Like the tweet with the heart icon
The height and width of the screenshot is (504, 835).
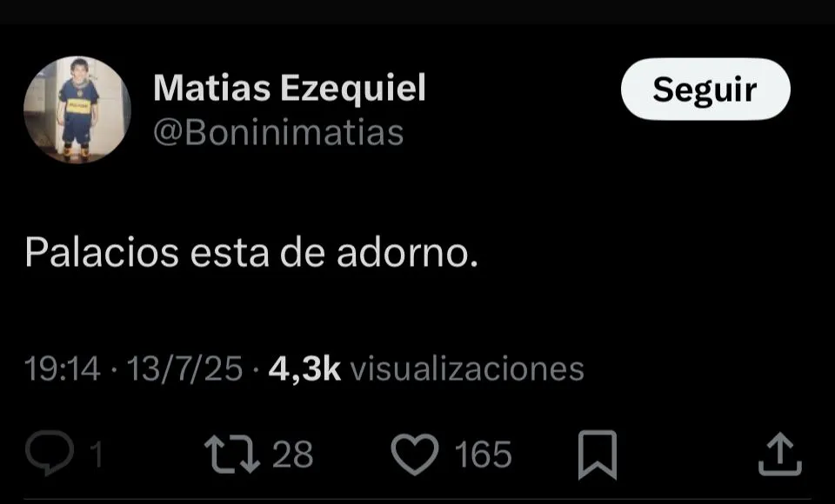click(x=415, y=454)
